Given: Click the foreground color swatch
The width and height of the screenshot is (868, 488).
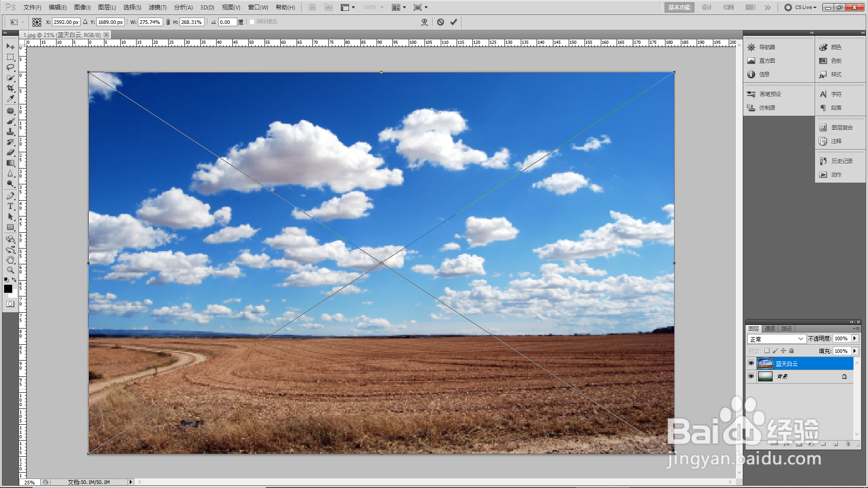Looking at the screenshot, I should click(x=8, y=289).
